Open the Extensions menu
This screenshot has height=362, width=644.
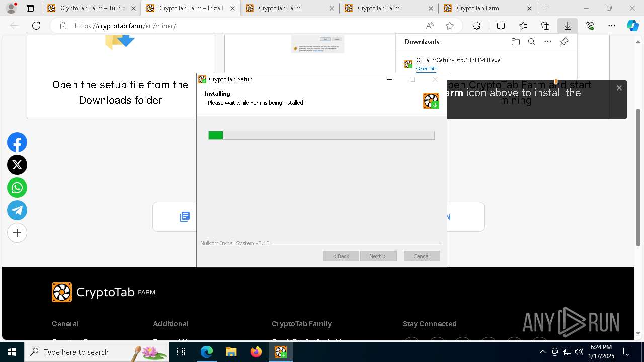[476, 26]
